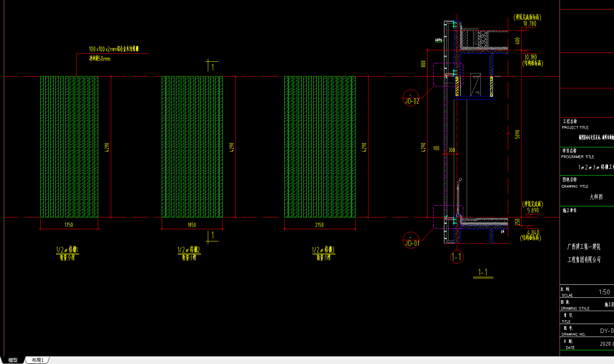Click the 数量:9樘 quantity label

click(x=67, y=257)
